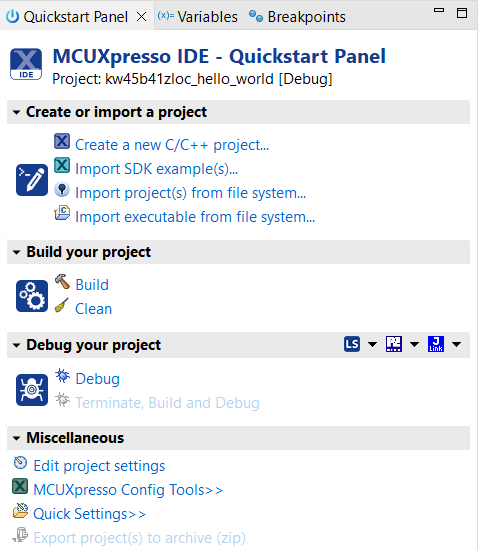
Task: Open Create a new C/C++ project link
Action: (172, 145)
